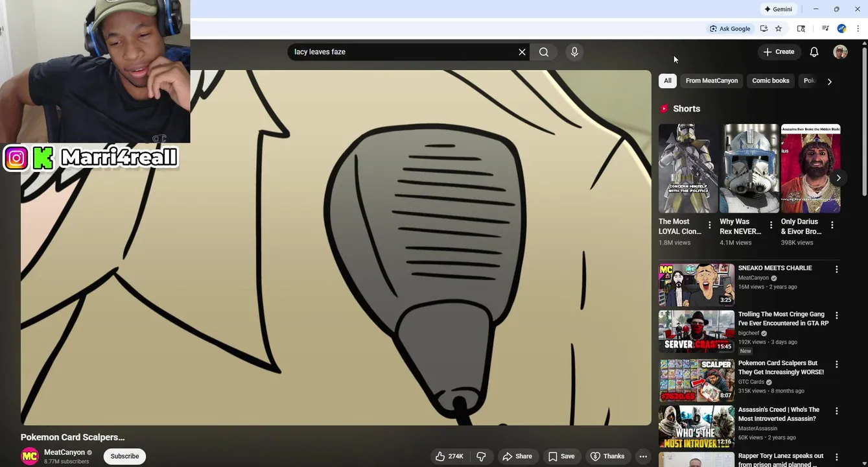Click '8.77M subscribers' text

tap(66, 462)
